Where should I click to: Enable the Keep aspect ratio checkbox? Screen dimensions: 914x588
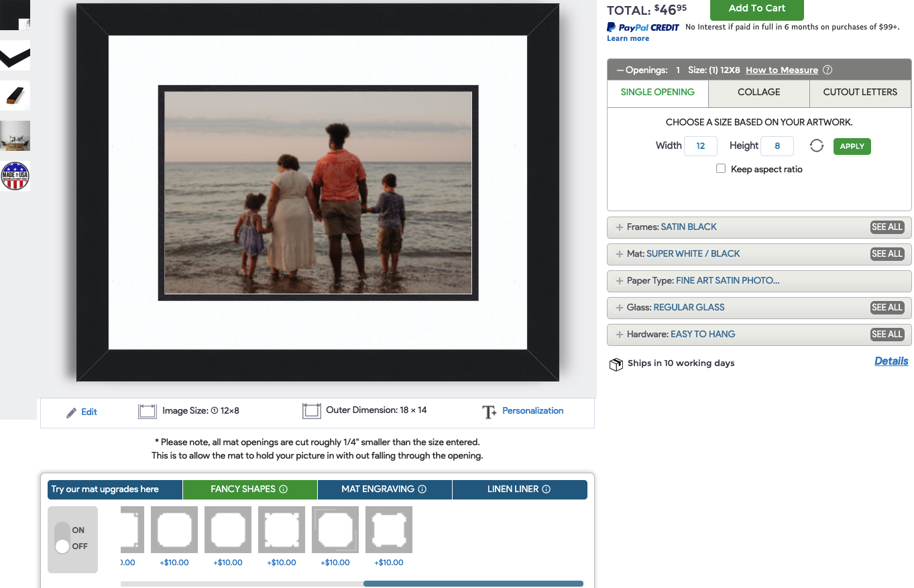pyautogui.click(x=721, y=169)
